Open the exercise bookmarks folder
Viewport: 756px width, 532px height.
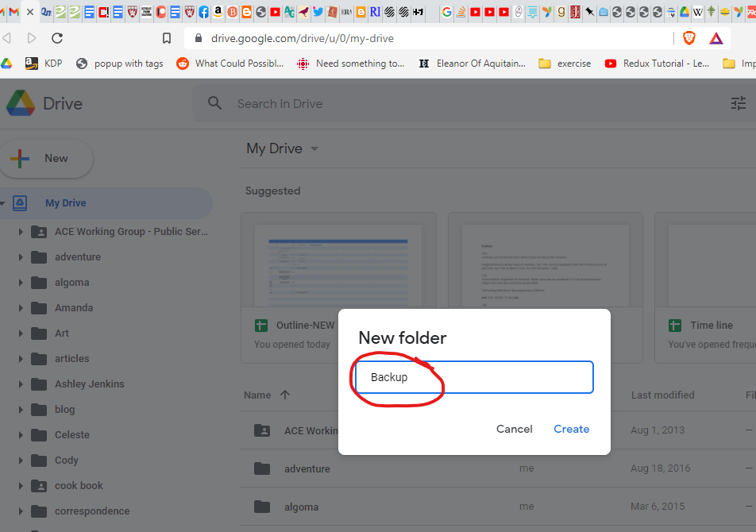565,64
